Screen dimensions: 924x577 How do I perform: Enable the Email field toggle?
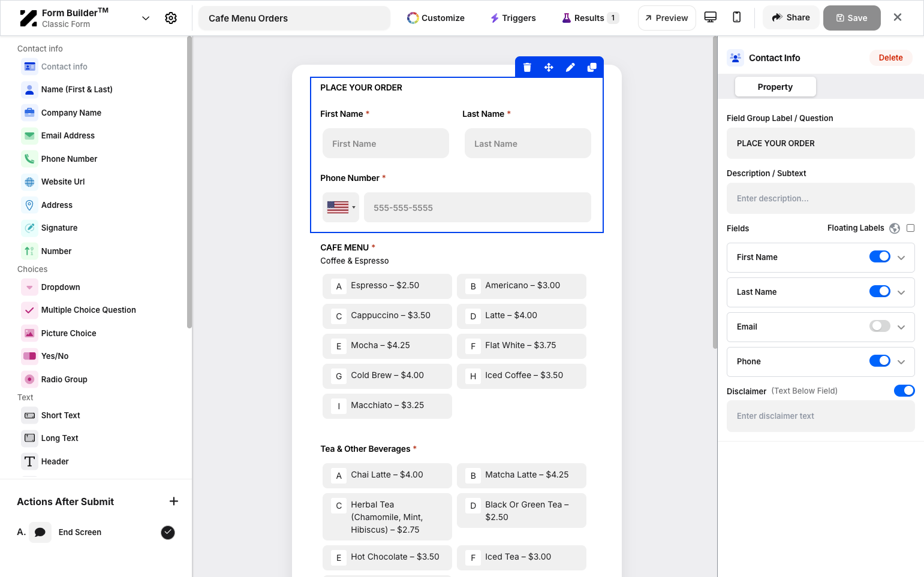point(880,326)
